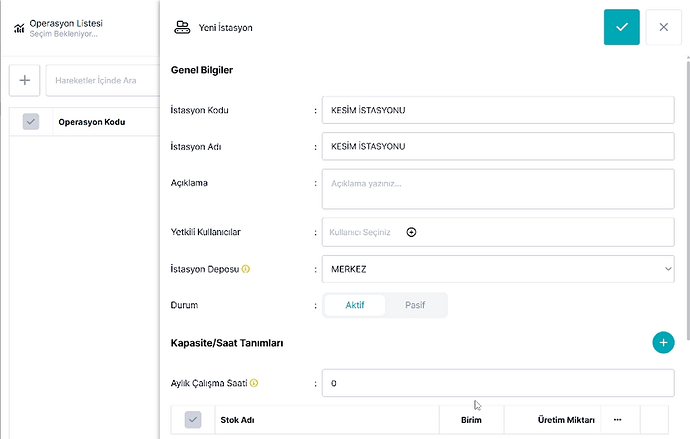Image resolution: width=690 pixels, height=439 pixels.
Task: Click the conveyor station icon by Yeni İstasyon
Action: click(182, 27)
